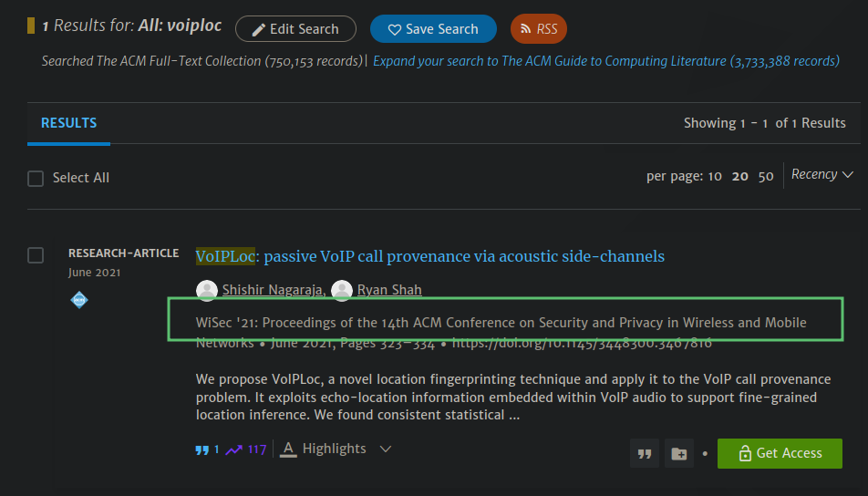Image resolution: width=868 pixels, height=496 pixels.
Task: Open the Recency sort dropdown
Action: click(821, 174)
